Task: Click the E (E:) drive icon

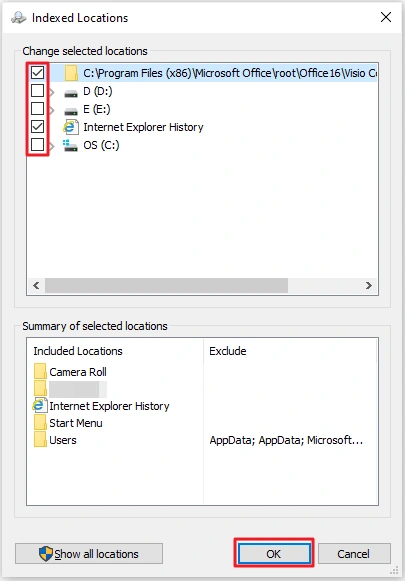Action: click(x=71, y=111)
